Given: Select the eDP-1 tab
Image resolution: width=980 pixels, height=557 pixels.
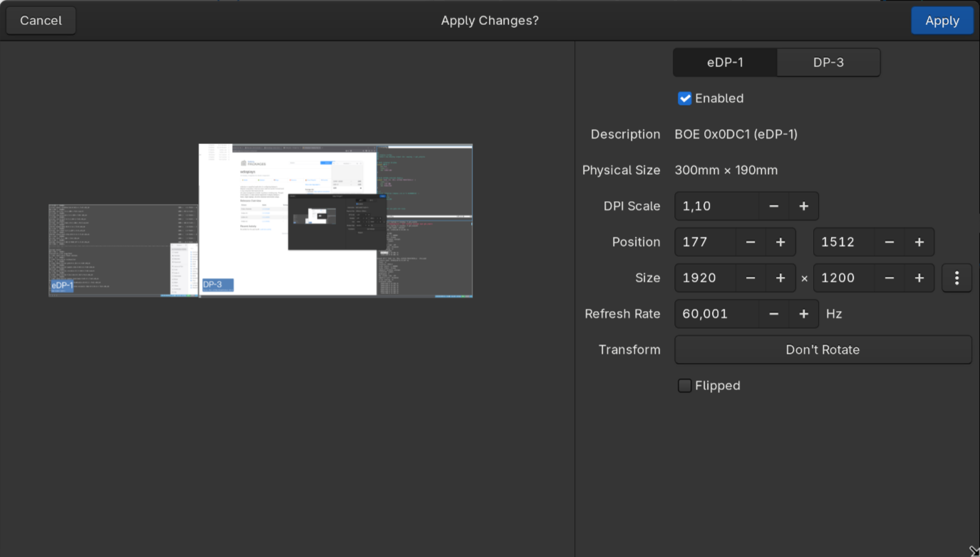Looking at the screenshot, I should pyautogui.click(x=725, y=63).
